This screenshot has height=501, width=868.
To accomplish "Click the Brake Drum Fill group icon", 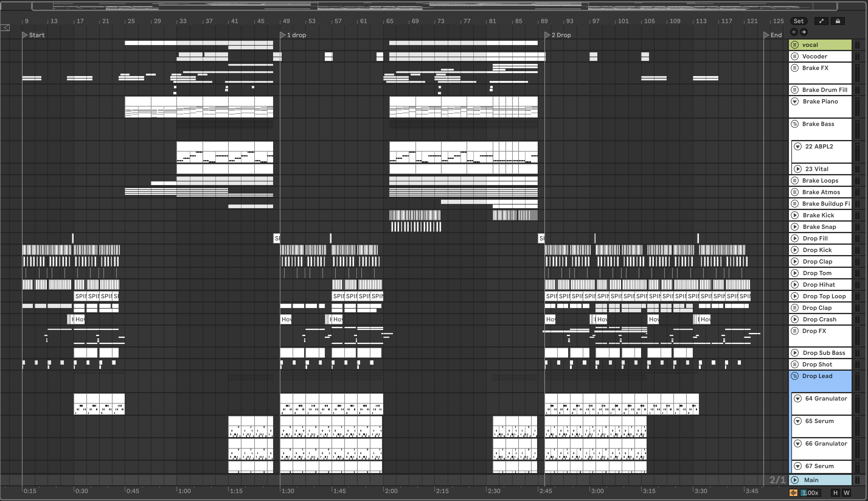I will 794,90.
